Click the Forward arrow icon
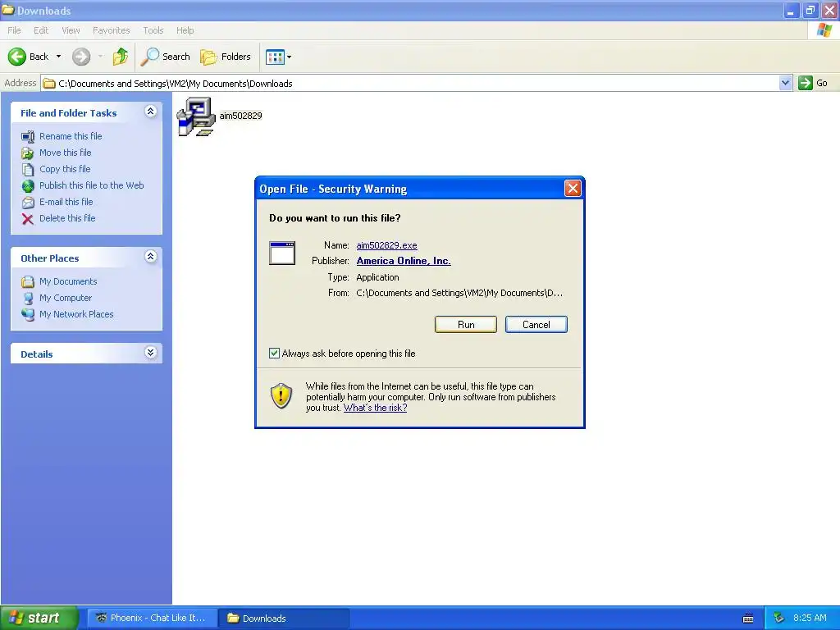 (x=81, y=57)
